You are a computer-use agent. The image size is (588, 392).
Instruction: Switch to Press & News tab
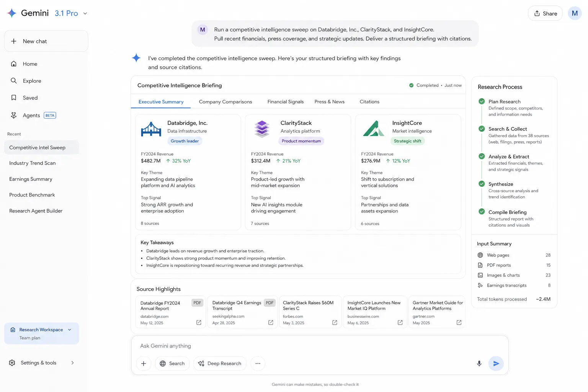(x=330, y=102)
